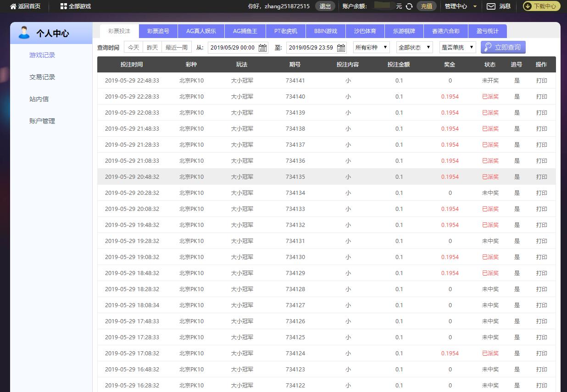Open 站内信 in the sidebar
Viewport: 567px width, 392px height.
pos(39,99)
